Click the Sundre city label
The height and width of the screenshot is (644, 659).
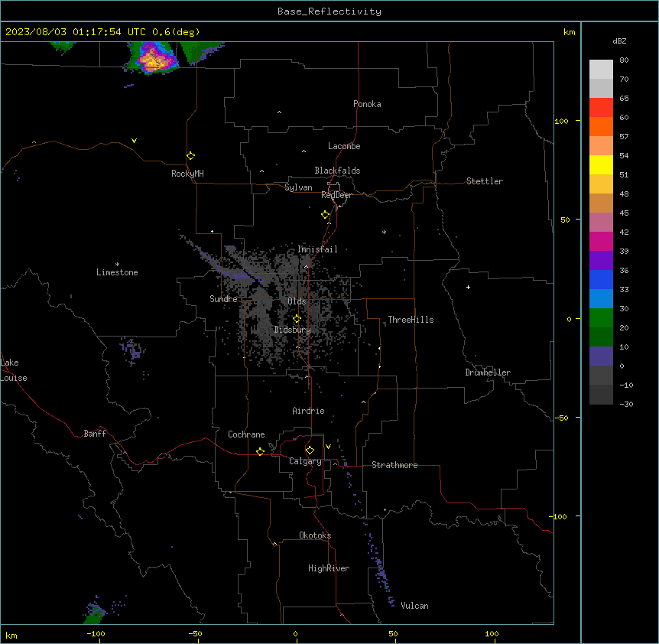[x=223, y=299]
